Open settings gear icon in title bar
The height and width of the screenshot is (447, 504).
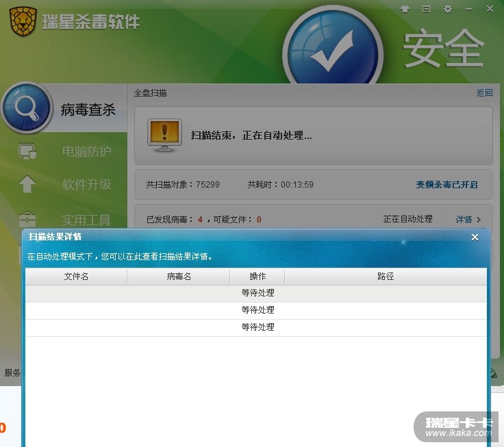point(447,9)
